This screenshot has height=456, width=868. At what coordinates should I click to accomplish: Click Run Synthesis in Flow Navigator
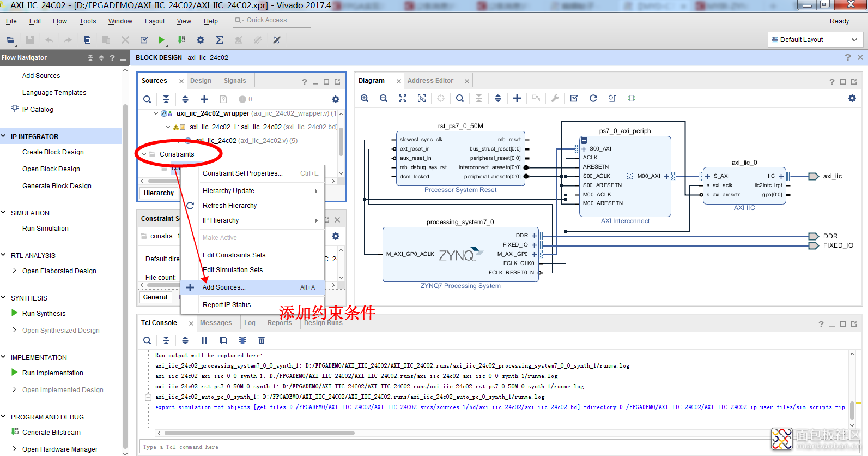point(44,314)
